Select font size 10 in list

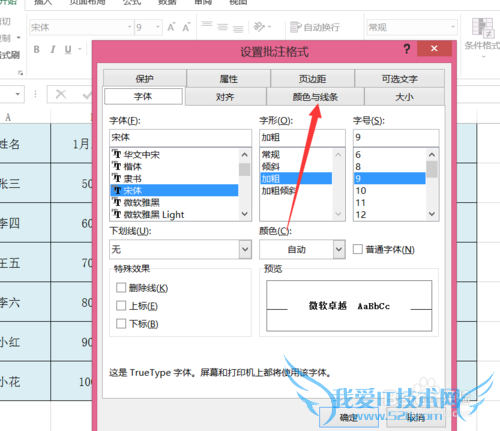(390, 190)
